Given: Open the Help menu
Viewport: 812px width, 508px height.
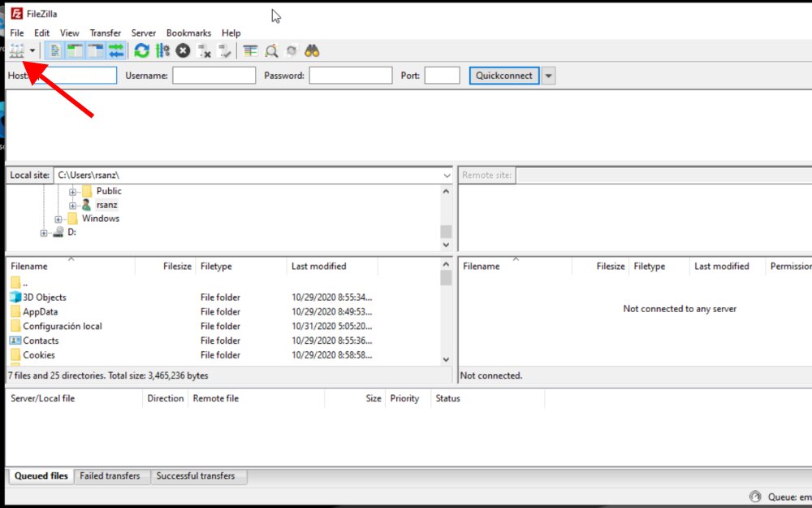Looking at the screenshot, I should [x=231, y=33].
